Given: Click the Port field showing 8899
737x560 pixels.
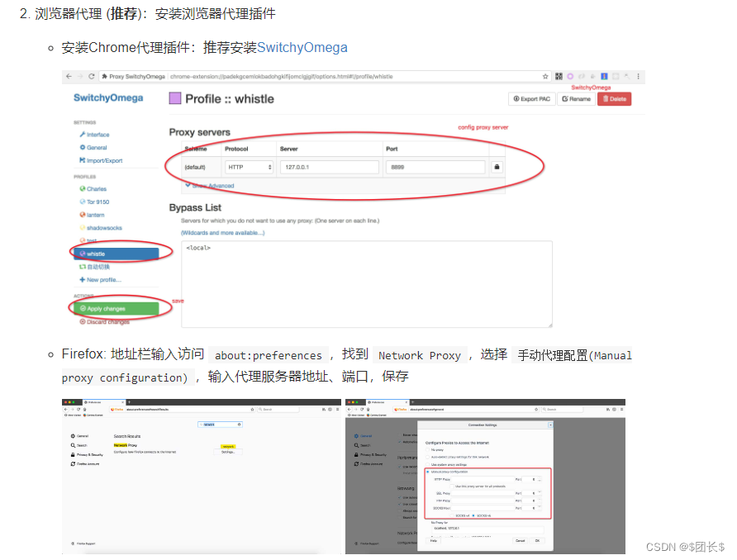Looking at the screenshot, I should click(435, 167).
